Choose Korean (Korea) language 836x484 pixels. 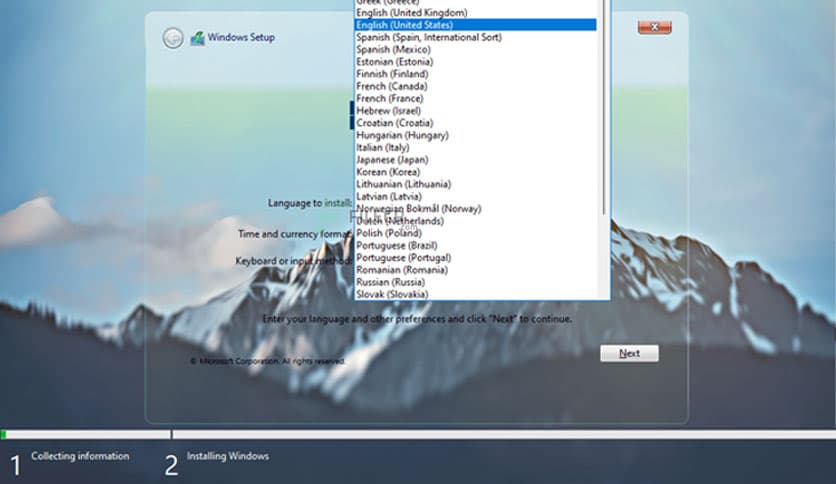[x=476, y=172]
